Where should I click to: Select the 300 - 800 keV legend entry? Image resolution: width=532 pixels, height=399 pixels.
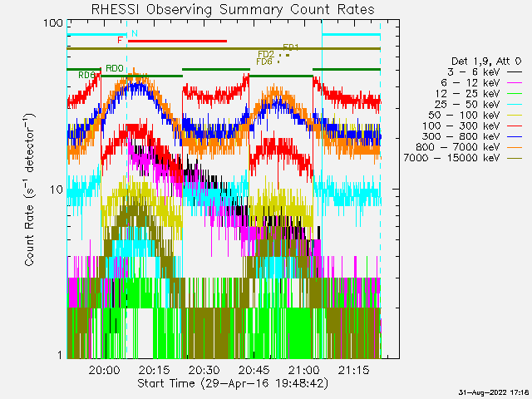coord(472,136)
